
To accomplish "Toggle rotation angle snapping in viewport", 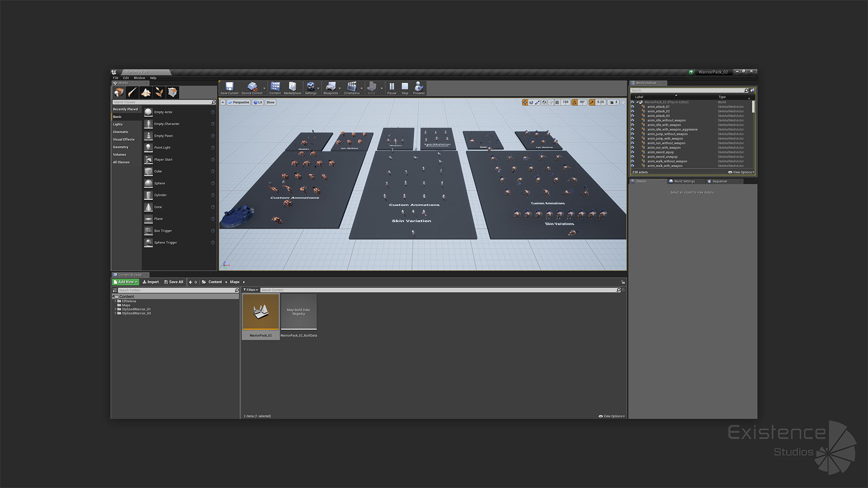I will (575, 103).
